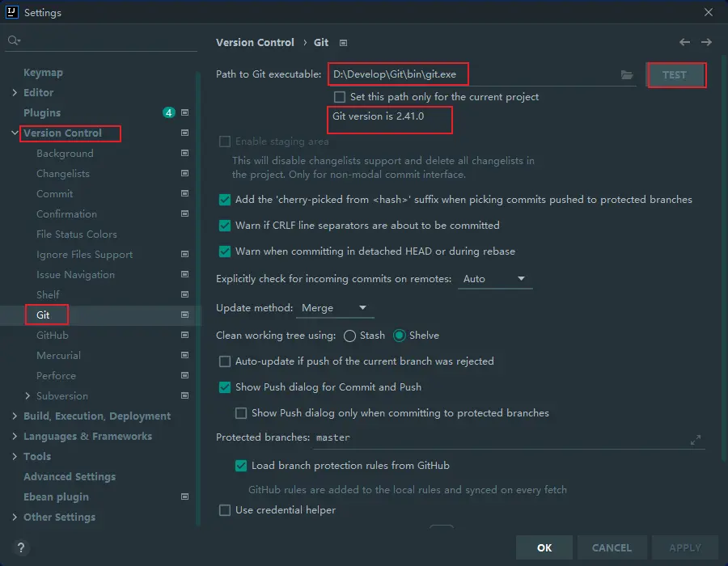The image size is (728, 566).
Task: Click the forward navigation arrow
Action: click(x=706, y=42)
